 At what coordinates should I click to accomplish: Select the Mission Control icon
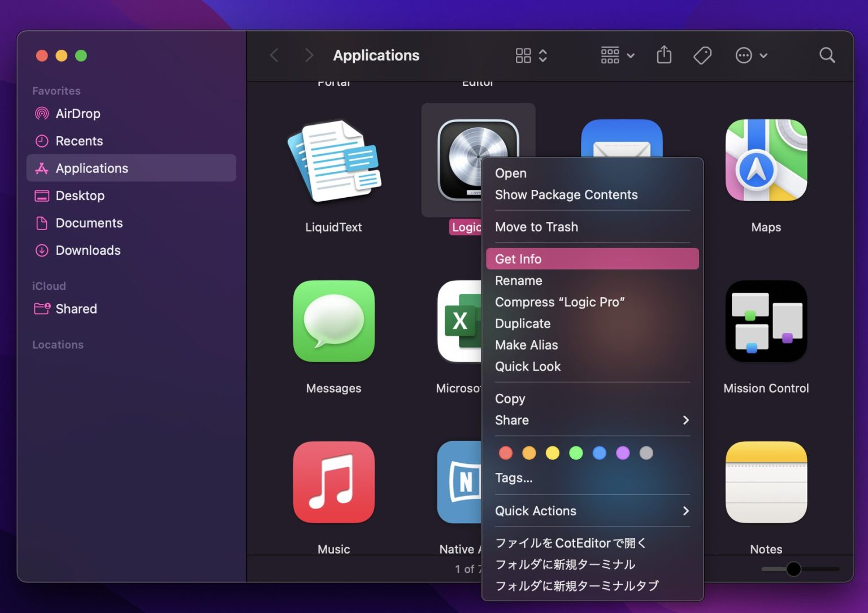(766, 321)
